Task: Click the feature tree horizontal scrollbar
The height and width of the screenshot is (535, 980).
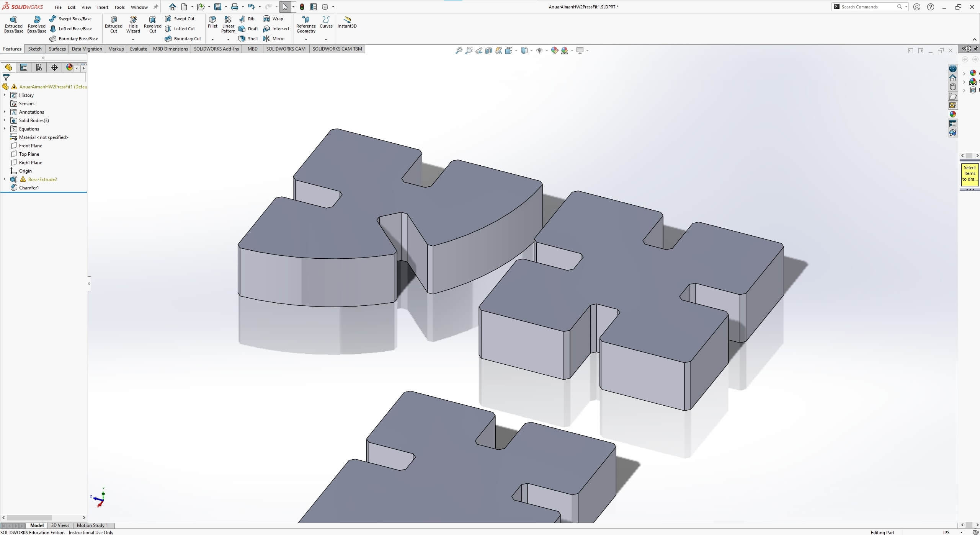Action: [x=29, y=517]
